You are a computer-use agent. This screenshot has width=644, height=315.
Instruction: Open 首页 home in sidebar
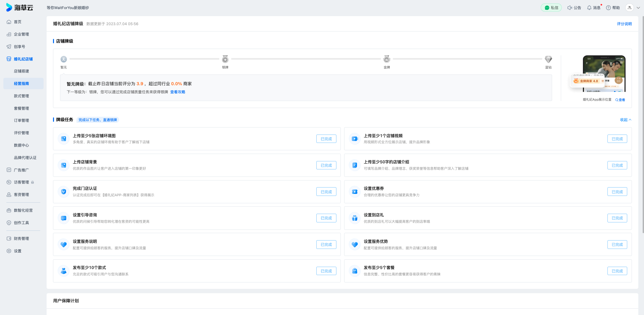click(x=17, y=22)
